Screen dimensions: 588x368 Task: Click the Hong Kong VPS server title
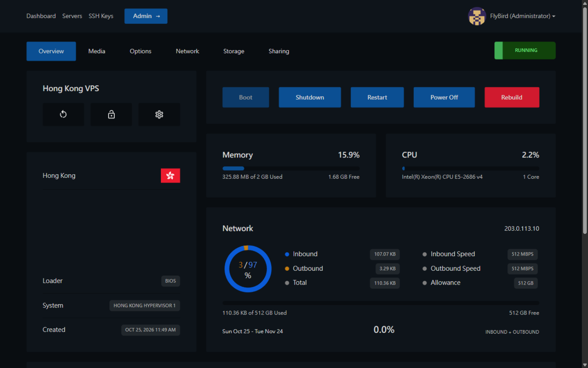pos(71,89)
